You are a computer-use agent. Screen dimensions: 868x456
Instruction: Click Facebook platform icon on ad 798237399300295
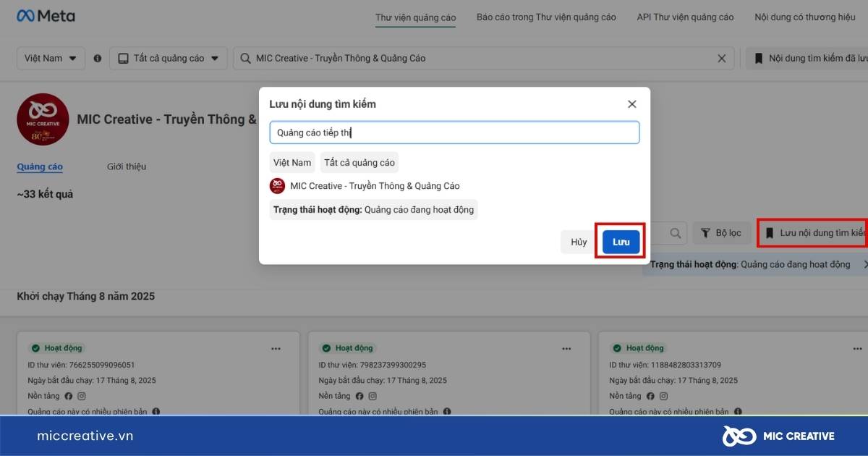[359, 396]
